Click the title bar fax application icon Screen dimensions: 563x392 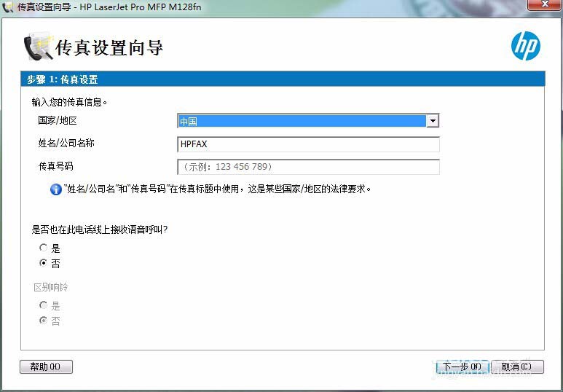tap(8, 7)
